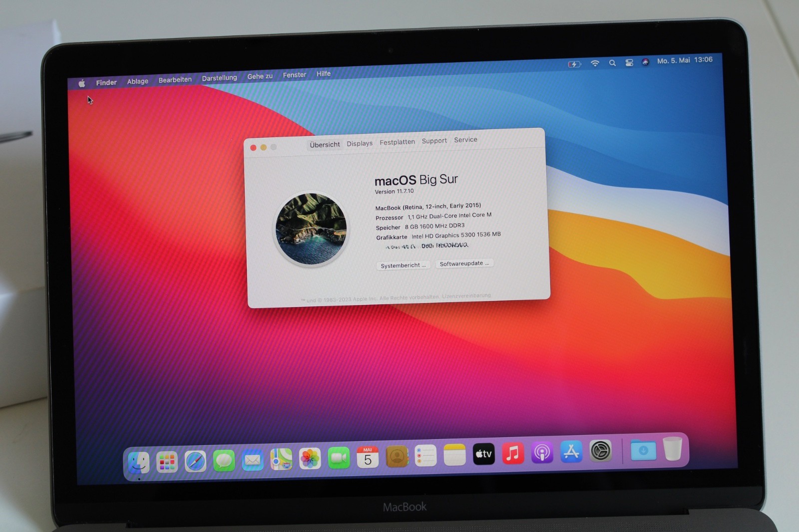Open the Gehe zu menu
Screen dimensions: 799x532
click(x=260, y=76)
